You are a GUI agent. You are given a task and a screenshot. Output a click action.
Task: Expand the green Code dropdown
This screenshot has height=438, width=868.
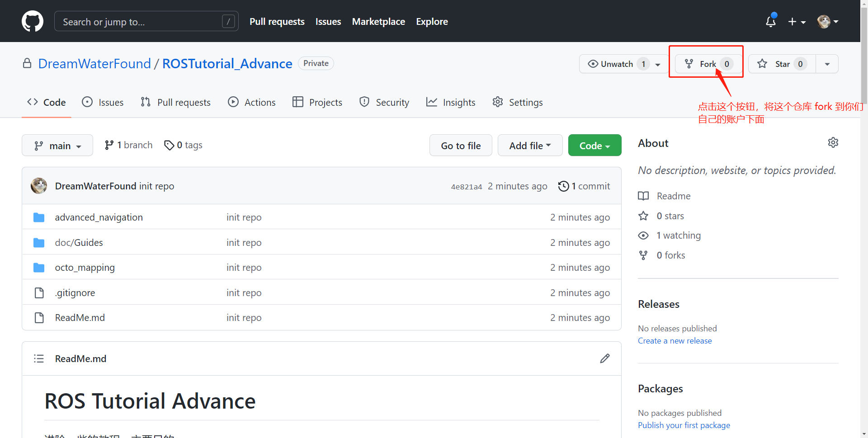[x=594, y=146]
